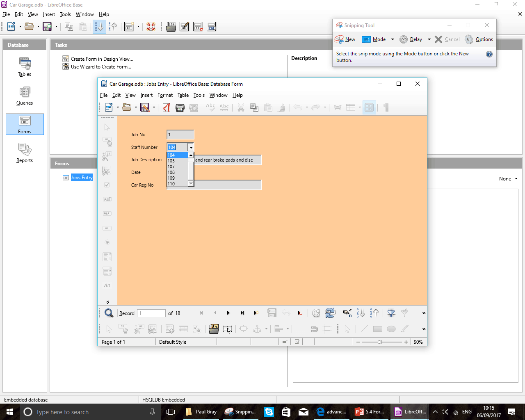Activate Print Preview in the form window
This screenshot has height=420, width=525.
[x=194, y=107]
